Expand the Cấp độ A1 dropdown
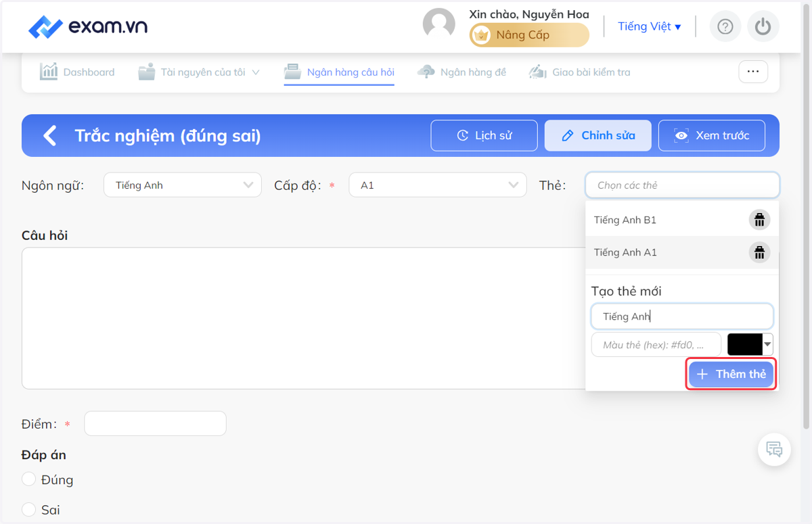Screen dimensions: 812x524 tap(438, 185)
